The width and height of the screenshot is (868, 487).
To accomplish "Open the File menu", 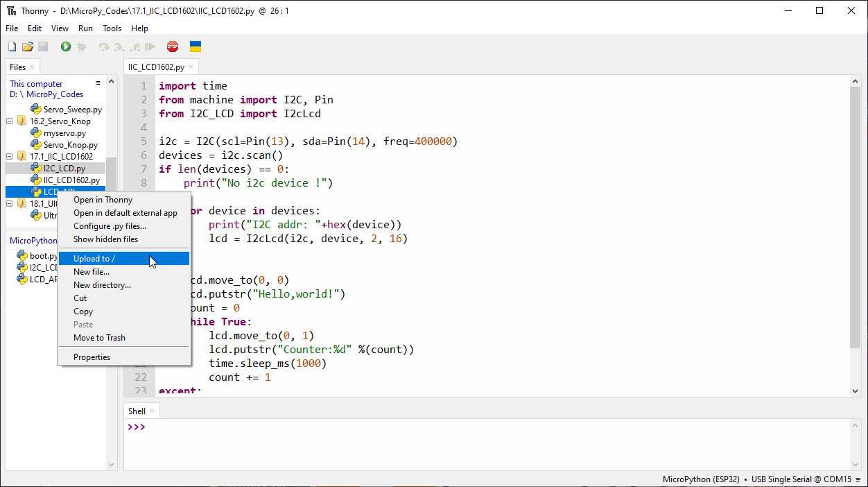I will coord(12,28).
